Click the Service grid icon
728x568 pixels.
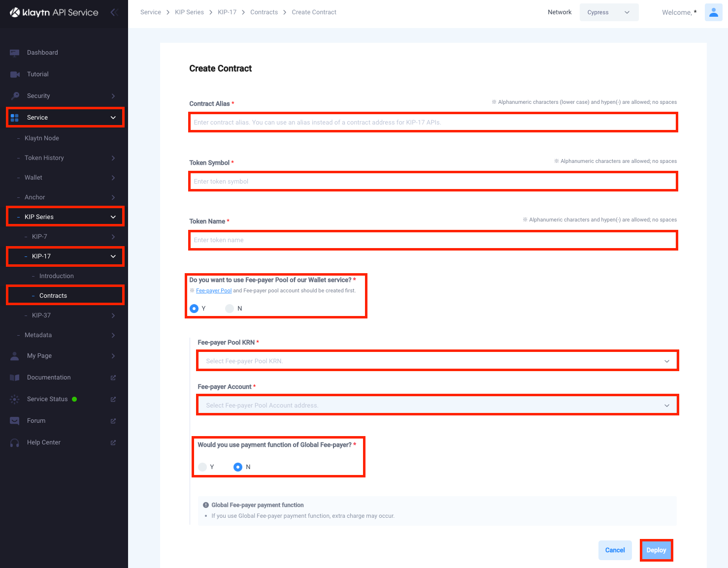coord(15,118)
